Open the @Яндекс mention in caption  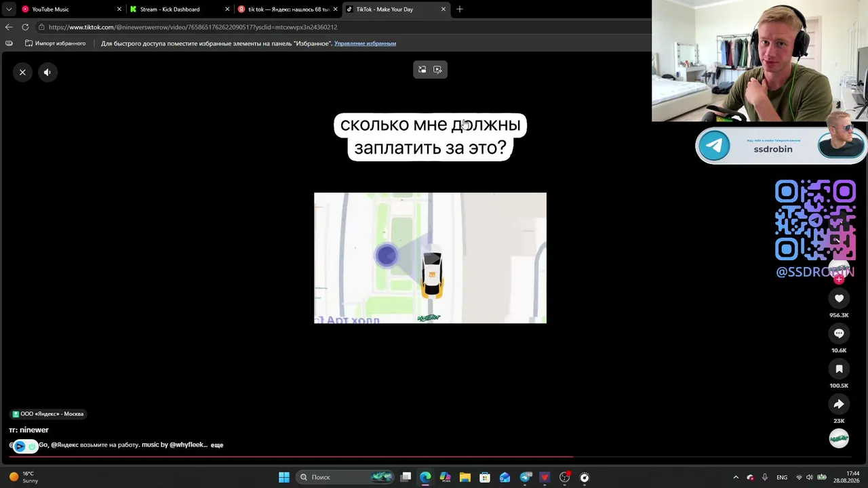point(65,445)
